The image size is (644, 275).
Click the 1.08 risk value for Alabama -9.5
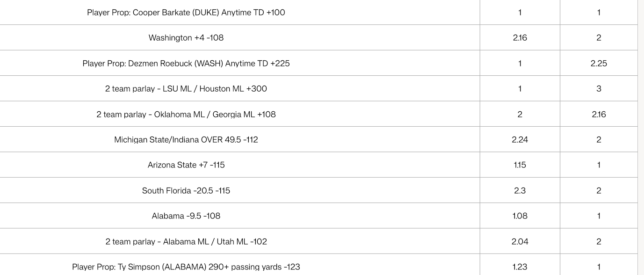pos(520,216)
